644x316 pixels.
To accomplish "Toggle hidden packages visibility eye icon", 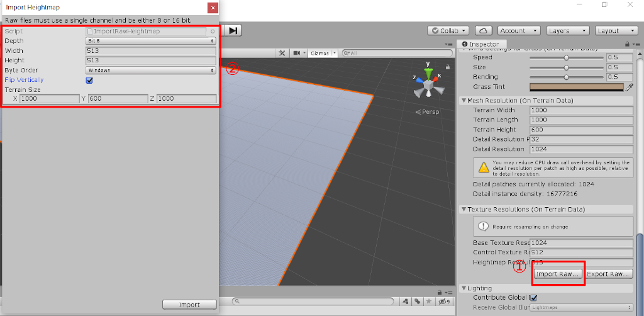I will click(x=443, y=301).
